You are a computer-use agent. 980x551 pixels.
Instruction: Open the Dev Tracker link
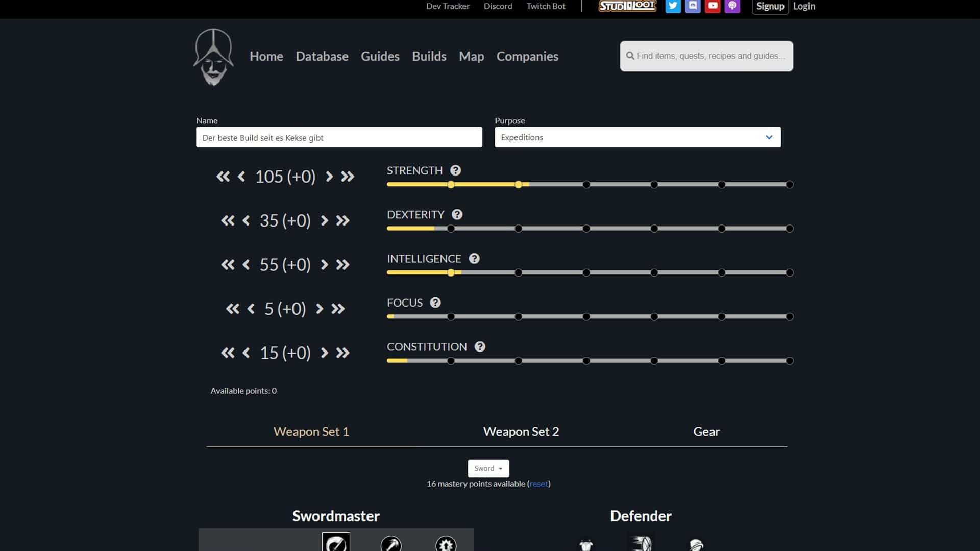click(448, 6)
